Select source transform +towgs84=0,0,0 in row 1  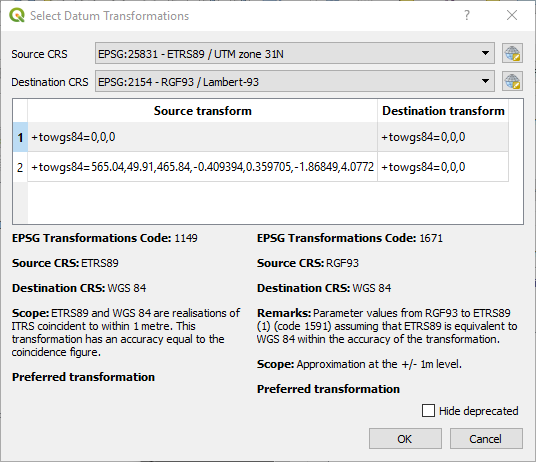pyautogui.click(x=202, y=137)
